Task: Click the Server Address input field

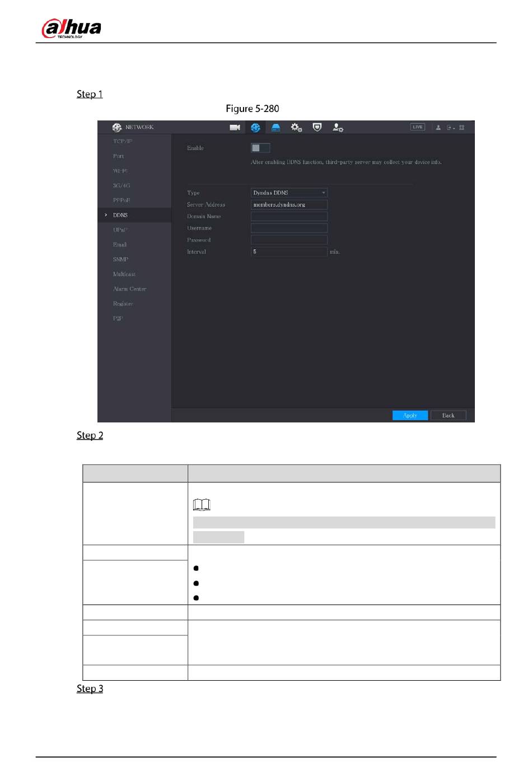Action: 289,204
